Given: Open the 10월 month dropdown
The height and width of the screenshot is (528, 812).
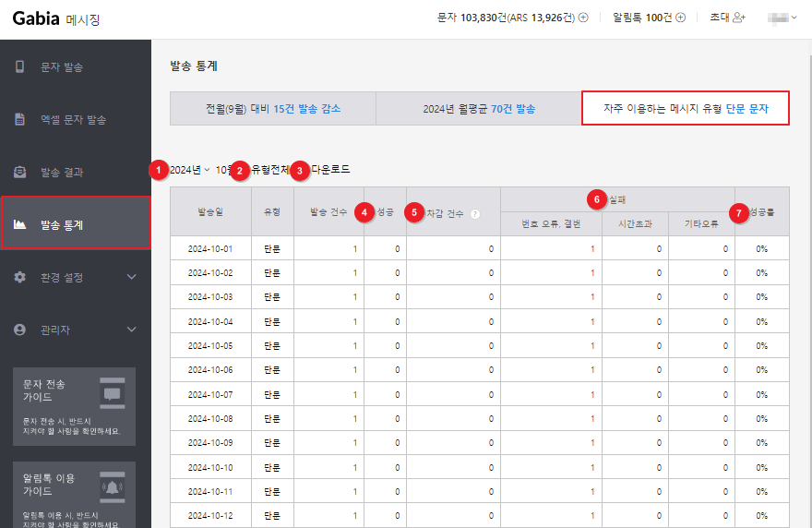Looking at the screenshot, I should (x=224, y=170).
